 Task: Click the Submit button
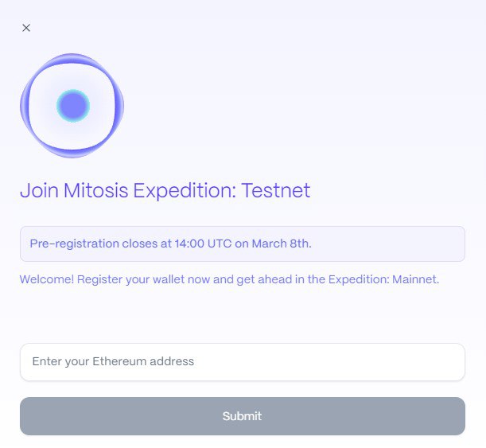243,416
